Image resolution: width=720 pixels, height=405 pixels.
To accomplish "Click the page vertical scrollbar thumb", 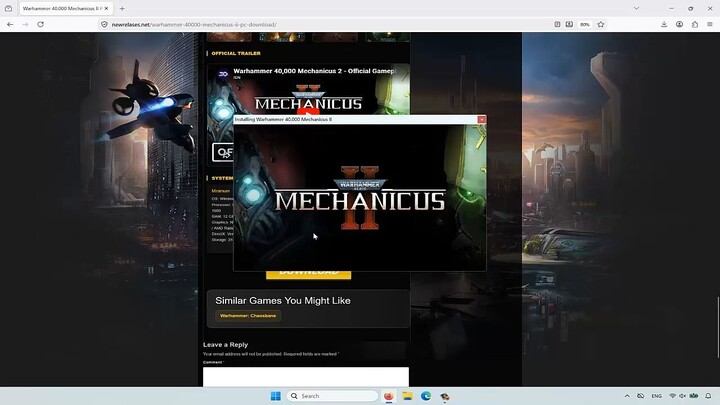I will coord(718,327).
